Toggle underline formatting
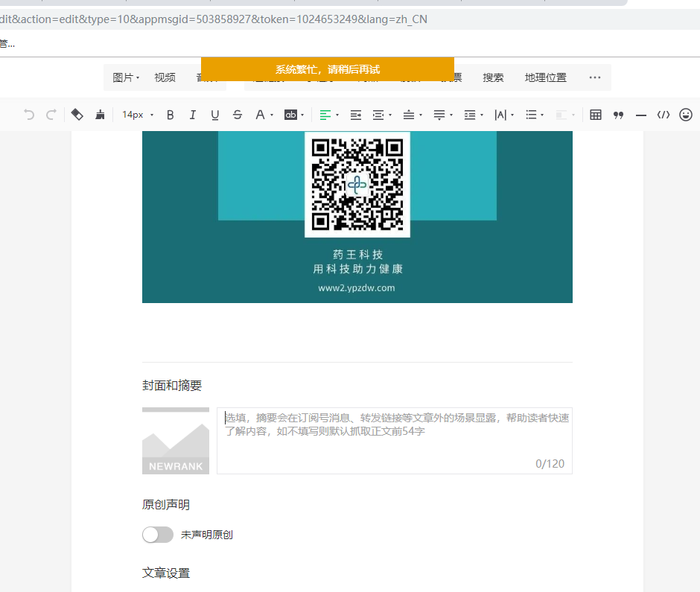Viewport: 700px width, 592px height. [214, 115]
